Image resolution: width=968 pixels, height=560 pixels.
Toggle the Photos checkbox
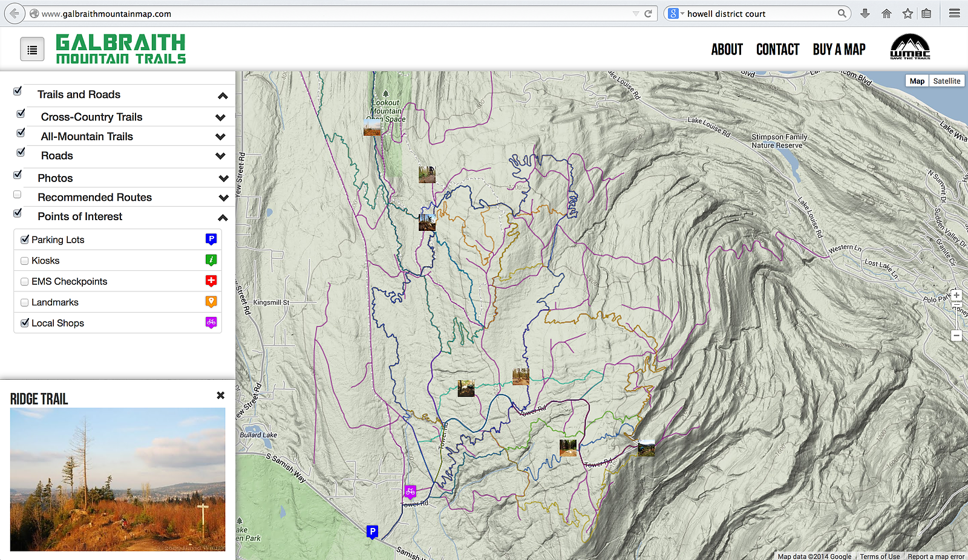(x=18, y=175)
